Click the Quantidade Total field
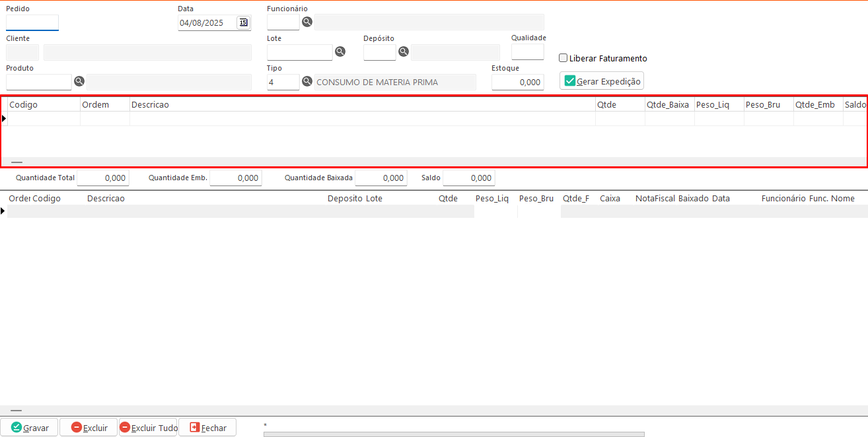The height and width of the screenshot is (437, 868). (103, 178)
